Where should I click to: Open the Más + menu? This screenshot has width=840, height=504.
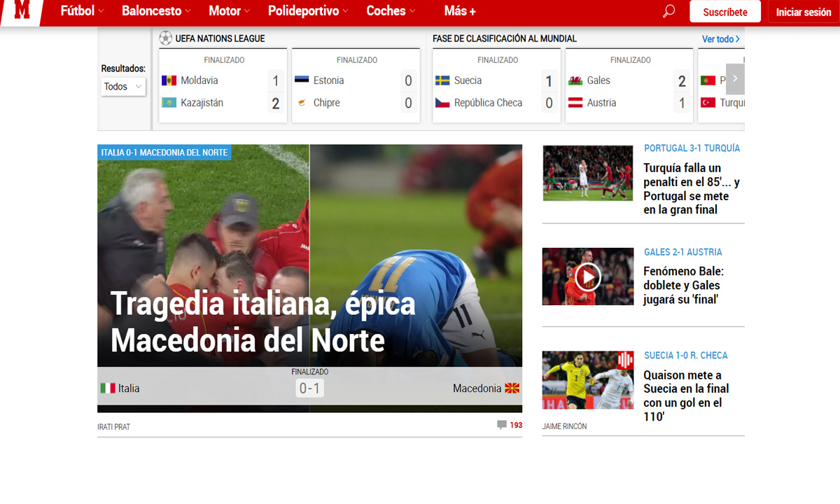(x=460, y=11)
